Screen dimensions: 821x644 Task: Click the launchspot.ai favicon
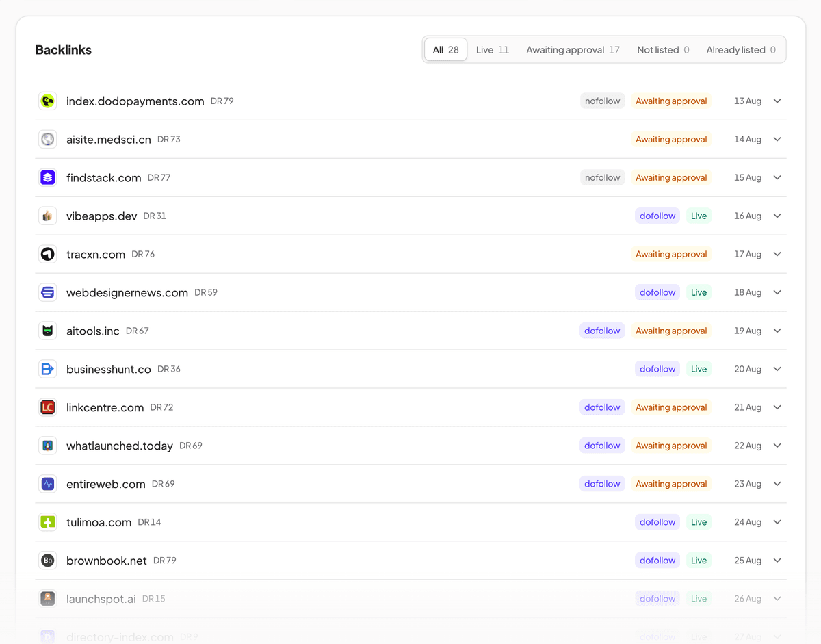47,600
